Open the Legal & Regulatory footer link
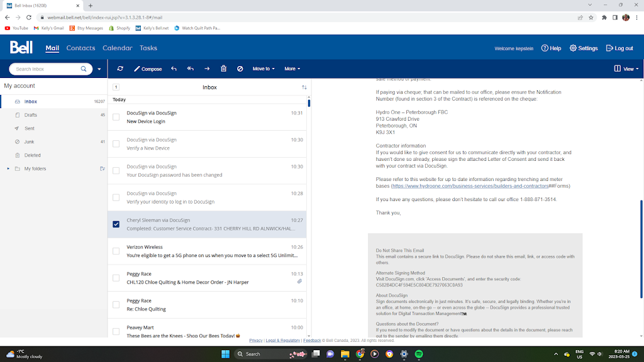Screen dimensions: 644x362 coord(282,340)
